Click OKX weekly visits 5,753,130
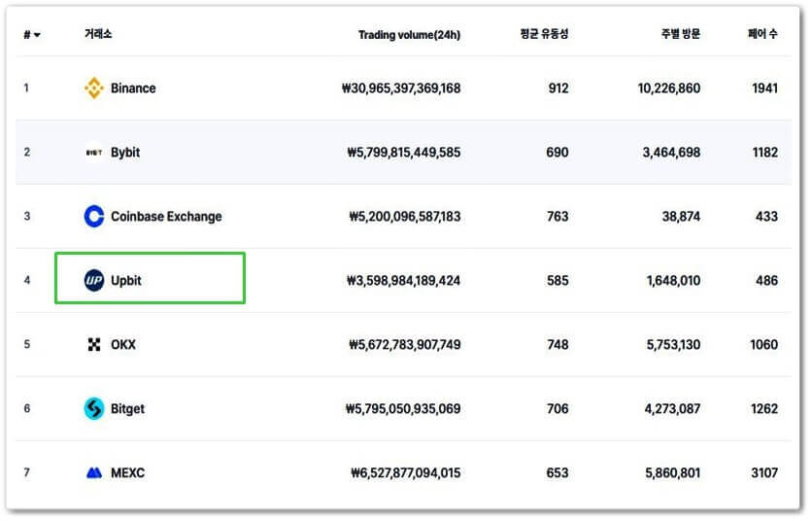This screenshot has height=521, width=812. coord(673,345)
